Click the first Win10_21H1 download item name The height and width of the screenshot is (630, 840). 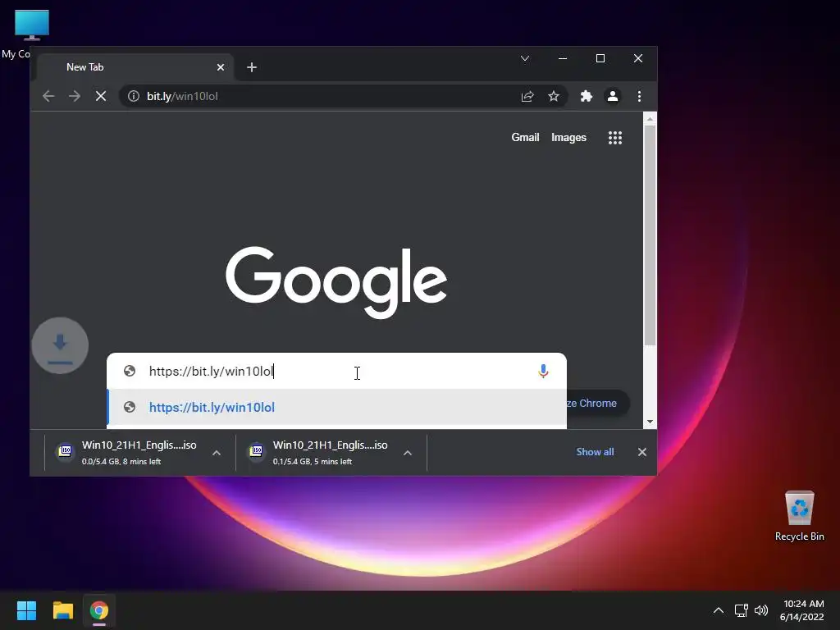(x=139, y=445)
